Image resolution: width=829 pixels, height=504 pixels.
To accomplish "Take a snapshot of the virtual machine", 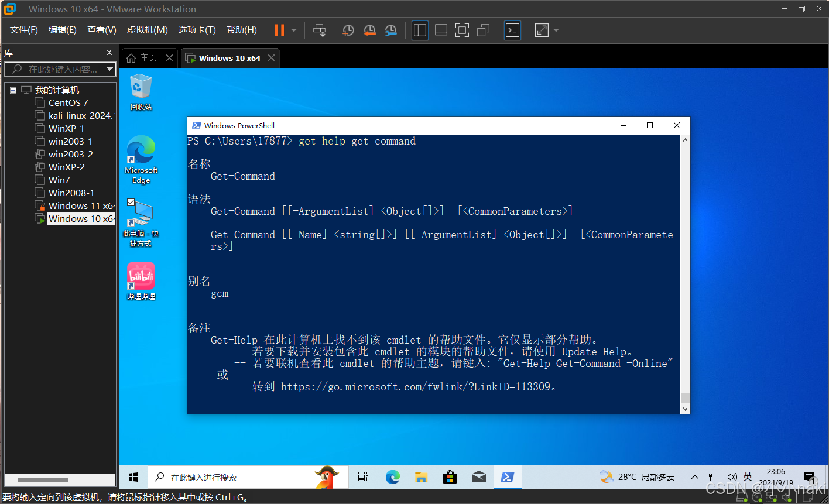I will point(348,30).
